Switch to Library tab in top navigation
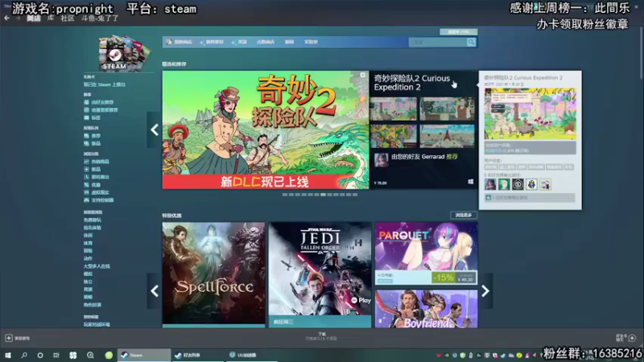The image size is (644, 362). point(51,18)
